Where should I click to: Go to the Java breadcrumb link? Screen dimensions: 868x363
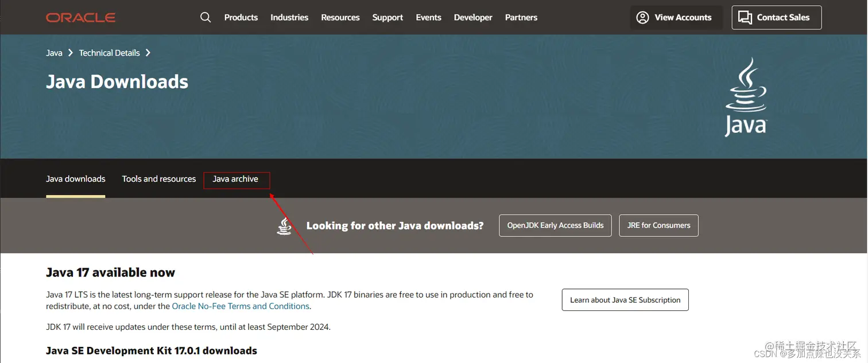(x=54, y=53)
